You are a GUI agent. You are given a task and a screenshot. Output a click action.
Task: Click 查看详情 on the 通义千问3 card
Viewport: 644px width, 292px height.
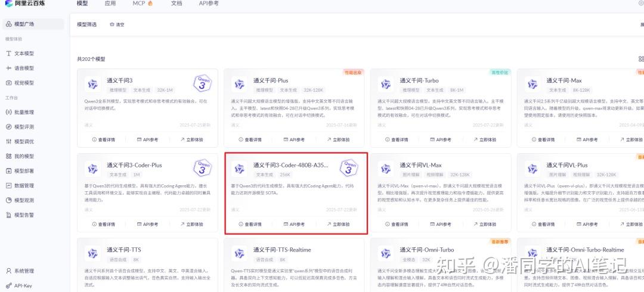104,139
